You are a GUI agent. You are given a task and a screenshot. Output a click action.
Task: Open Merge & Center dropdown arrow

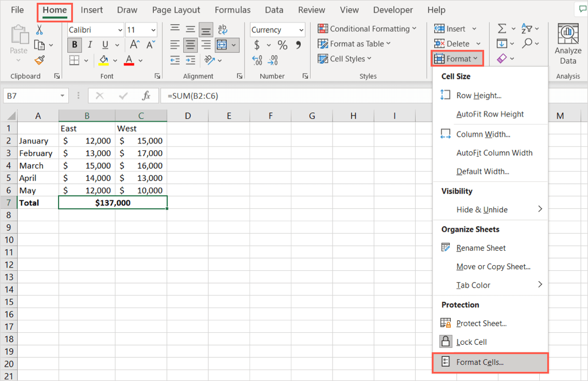click(x=234, y=45)
